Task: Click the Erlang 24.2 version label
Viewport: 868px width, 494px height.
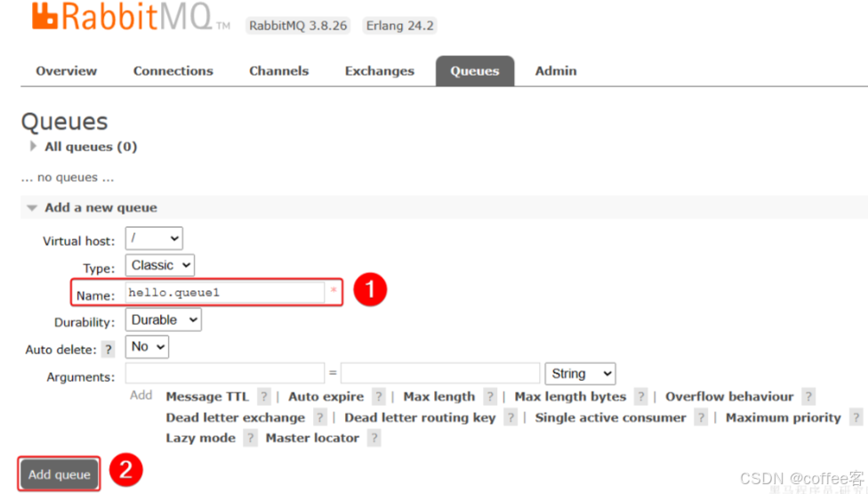Action: [399, 26]
